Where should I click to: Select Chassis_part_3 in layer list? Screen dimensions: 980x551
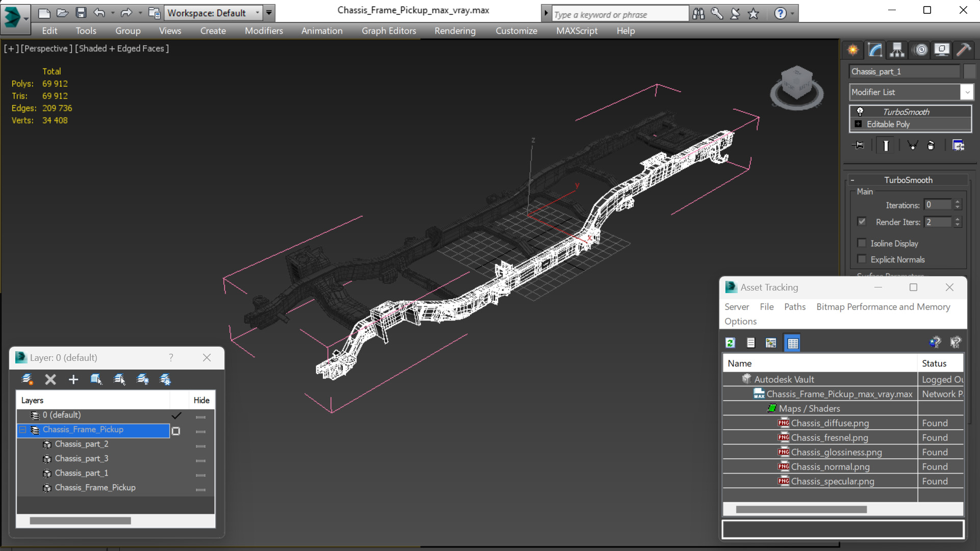pyautogui.click(x=82, y=458)
